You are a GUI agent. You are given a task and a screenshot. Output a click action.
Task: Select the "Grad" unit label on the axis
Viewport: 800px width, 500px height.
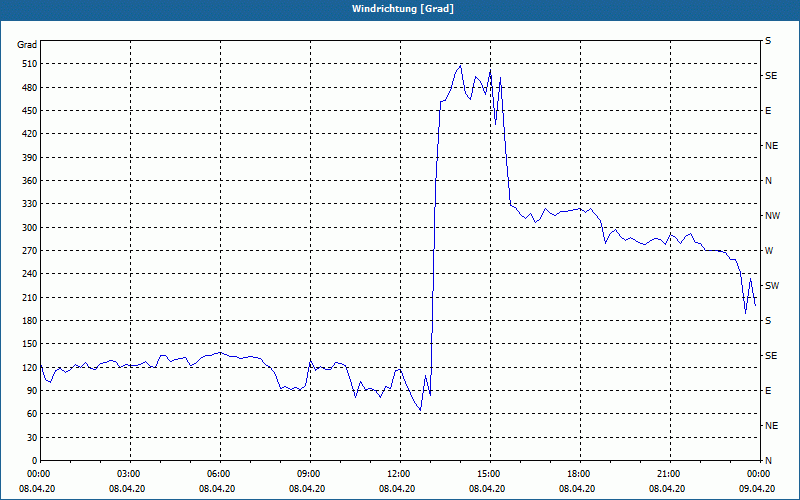coord(27,45)
